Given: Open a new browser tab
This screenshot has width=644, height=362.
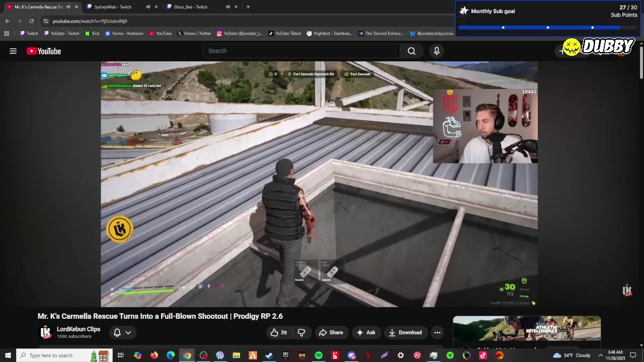Looking at the screenshot, I should point(248,7).
